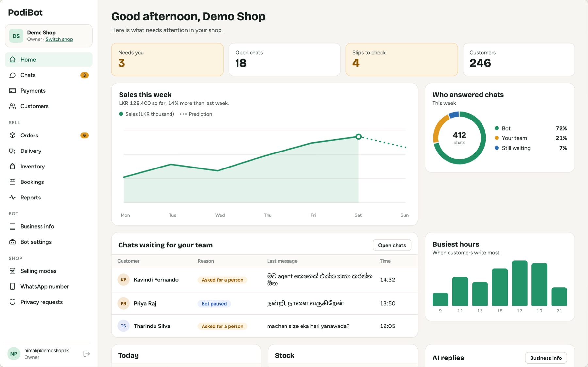
Task: Click the Saturday data point on sales chart
Action: coord(358,136)
